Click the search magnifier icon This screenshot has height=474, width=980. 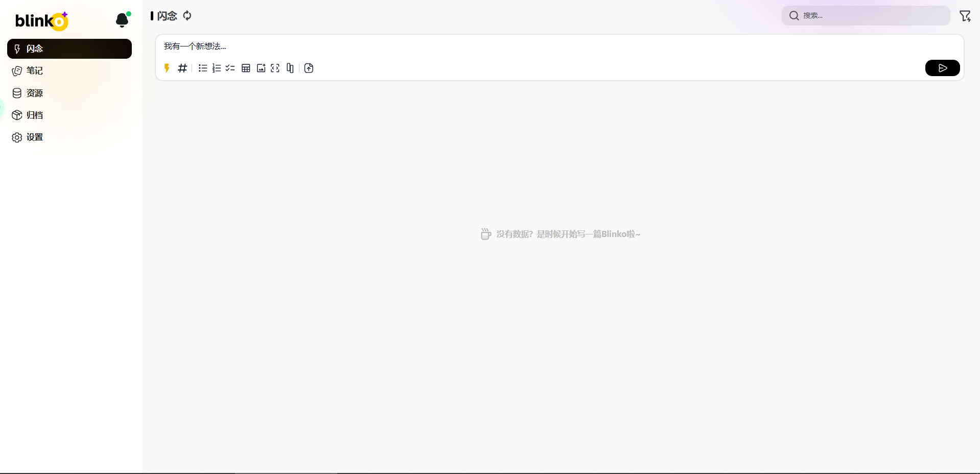coord(794,16)
